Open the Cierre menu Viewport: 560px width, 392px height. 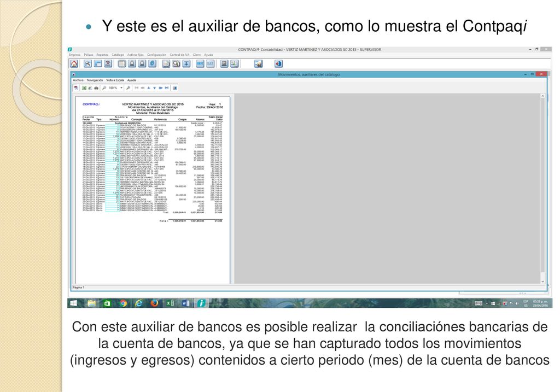[x=197, y=55]
